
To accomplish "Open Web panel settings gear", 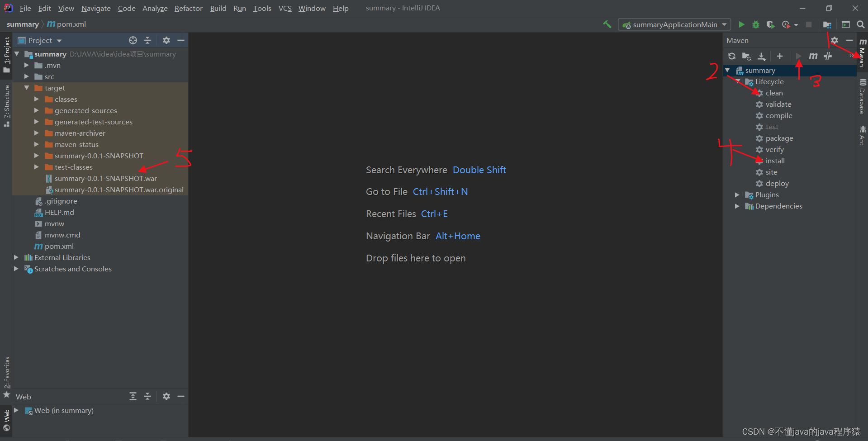I will (166, 396).
